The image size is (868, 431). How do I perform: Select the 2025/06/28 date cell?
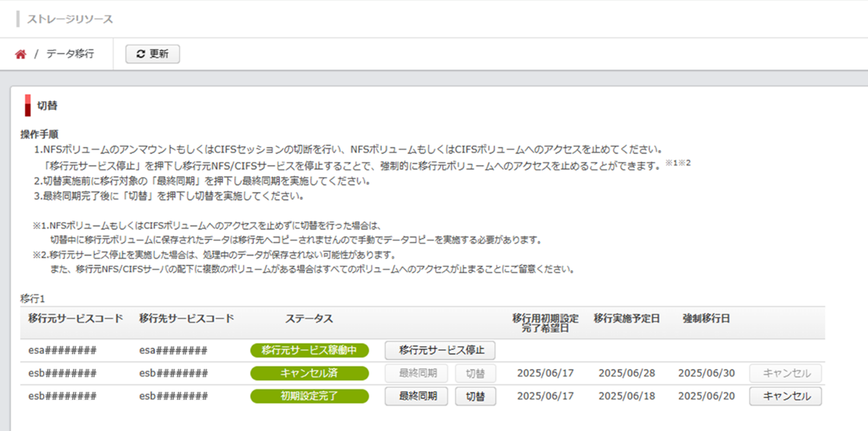click(627, 373)
